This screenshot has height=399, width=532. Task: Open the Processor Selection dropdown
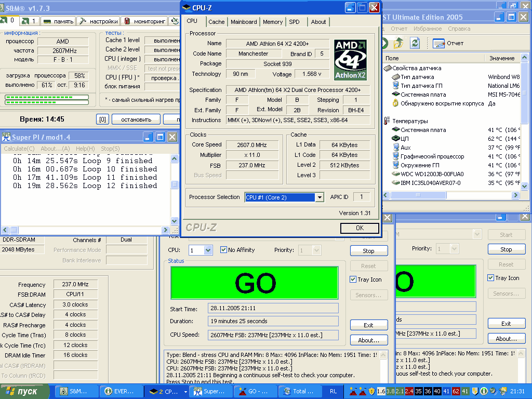(319, 197)
